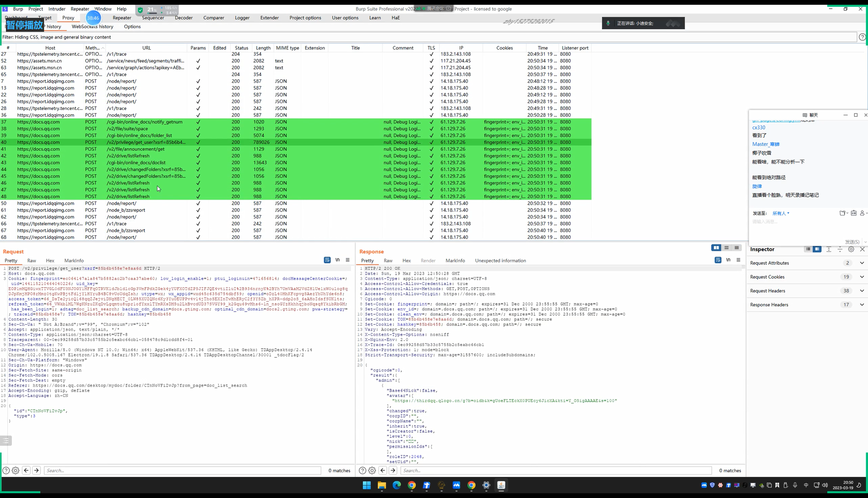Open the Inspector settings gear
Image resolution: width=868 pixels, height=498 pixels.
point(851,249)
